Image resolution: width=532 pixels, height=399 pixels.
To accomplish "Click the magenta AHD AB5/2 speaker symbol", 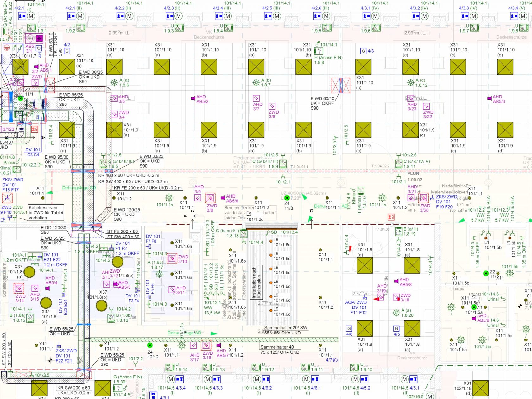I will pyautogui.click(x=193, y=98).
